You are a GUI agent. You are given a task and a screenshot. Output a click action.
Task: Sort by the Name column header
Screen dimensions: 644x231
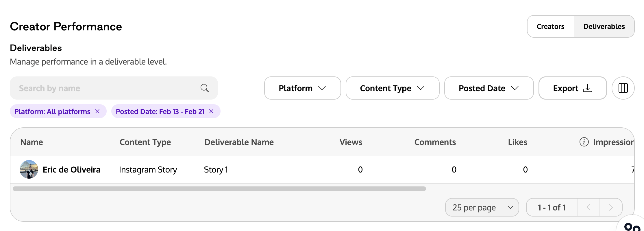pyautogui.click(x=32, y=142)
